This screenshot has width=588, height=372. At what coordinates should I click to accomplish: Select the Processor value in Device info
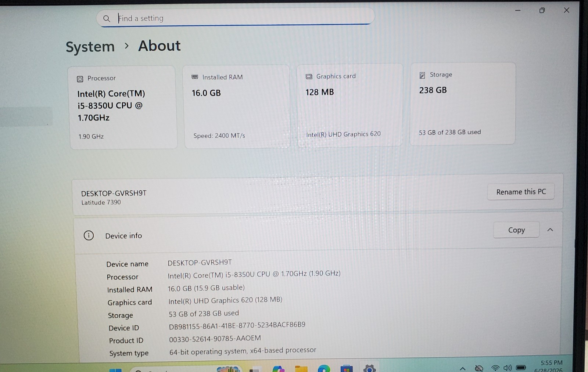click(x=254, y=274)
